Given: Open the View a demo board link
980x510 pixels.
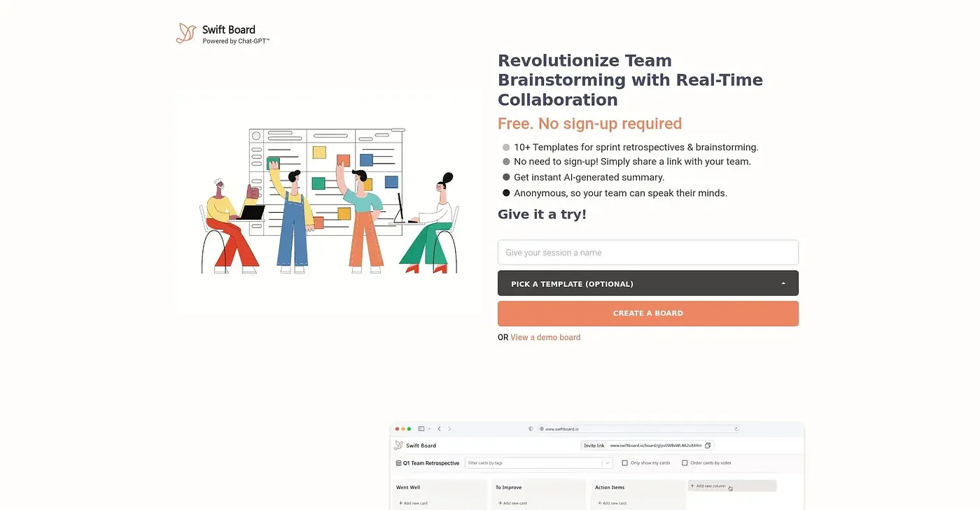Looking at the screenshot, I should pos(545,337).
